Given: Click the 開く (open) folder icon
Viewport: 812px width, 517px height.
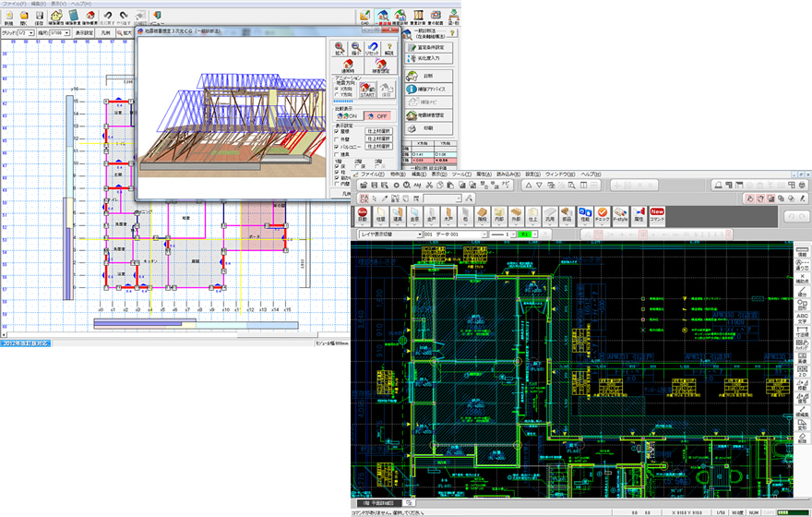Looking at the screenshot, I should [24, 18].
